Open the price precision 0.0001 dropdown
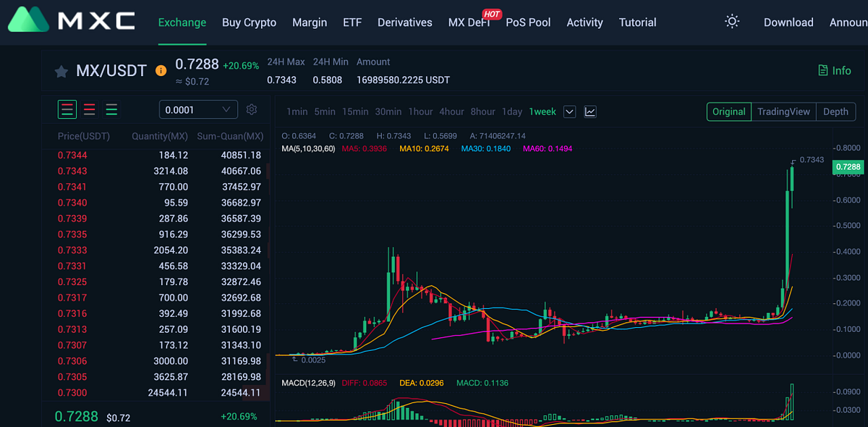The width and height of the screenshot is (868, 427). coord(198,109)
